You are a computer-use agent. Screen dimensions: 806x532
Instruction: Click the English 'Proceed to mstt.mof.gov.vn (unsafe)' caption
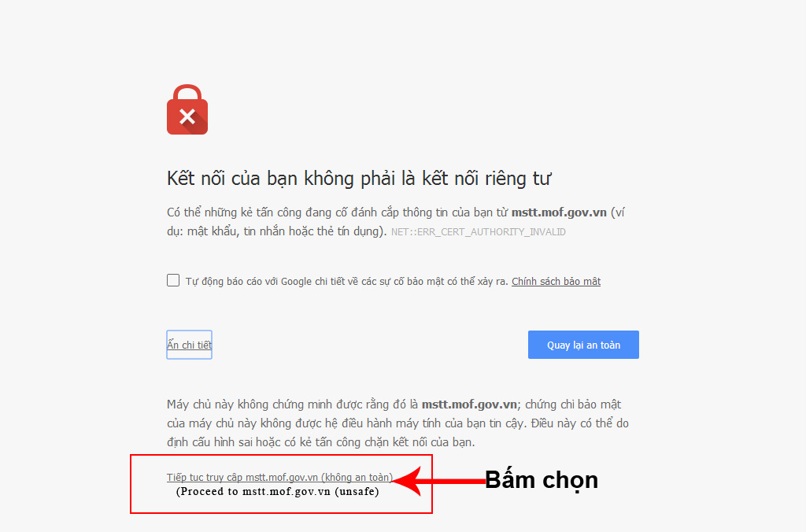click(278, 491)
